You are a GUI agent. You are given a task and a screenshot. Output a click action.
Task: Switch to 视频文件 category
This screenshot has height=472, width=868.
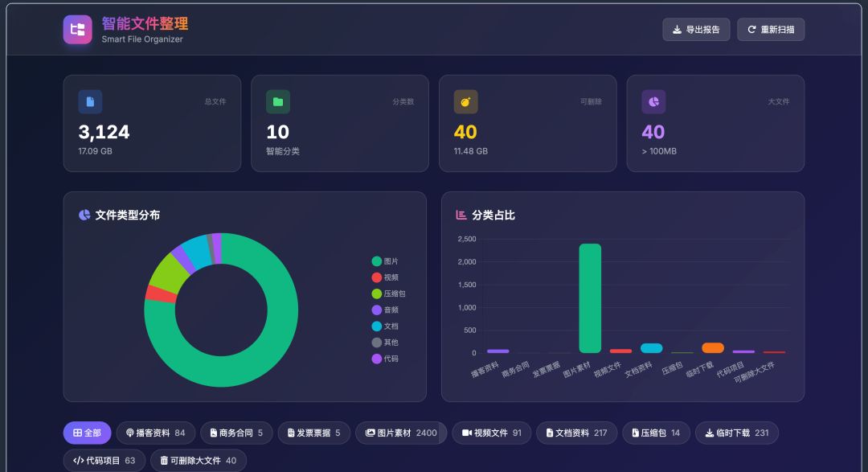tap(492, 433)
